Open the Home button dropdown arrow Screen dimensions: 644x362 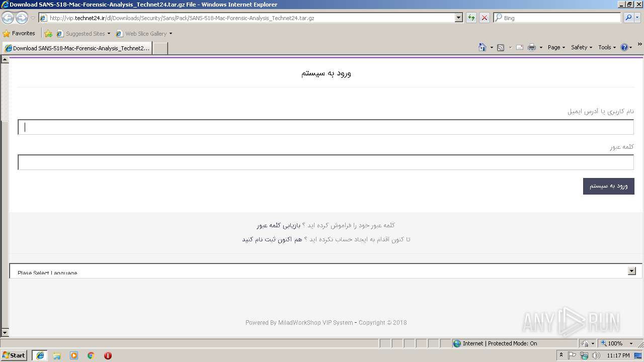click(x=492, y=48)
